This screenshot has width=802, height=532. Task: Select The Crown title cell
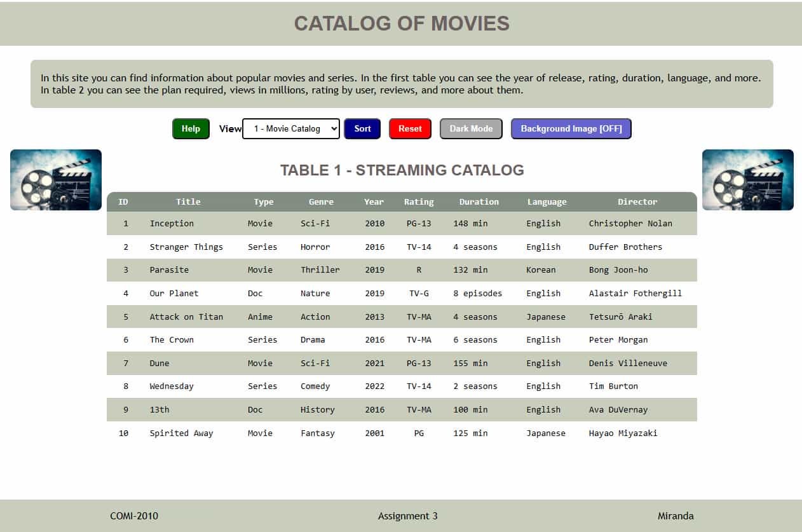click(172, 339)
